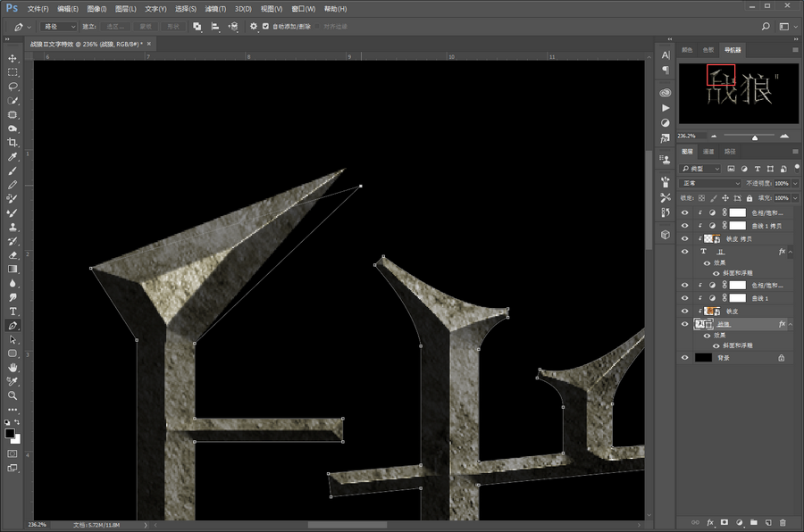Open the layer blend mode 正常 dropdown
The width and height of the screenshot is (804, 532).
click(710, 183)
